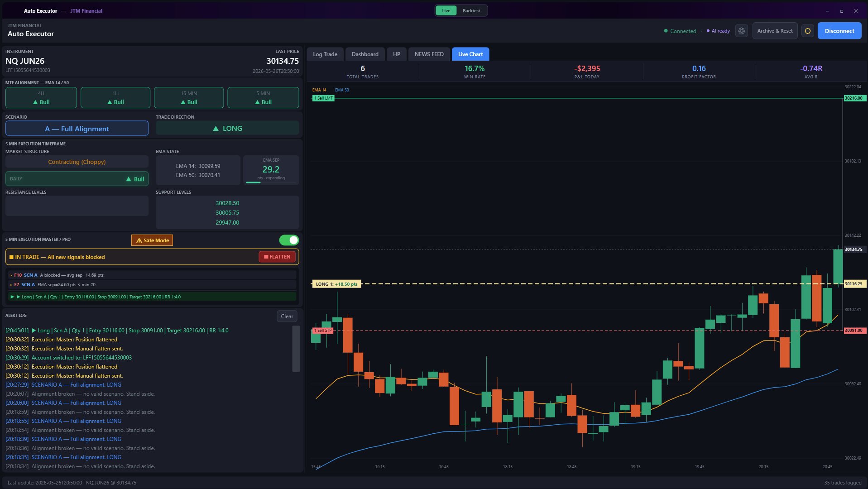Click support level 29947.00
This screenshot has height=489, width=868.
[x=227, y=223]
